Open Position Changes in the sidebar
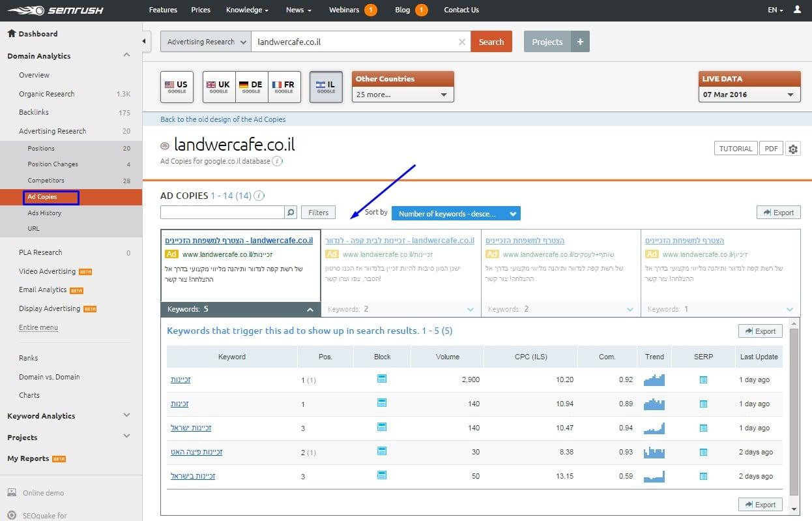 (53, 164)
